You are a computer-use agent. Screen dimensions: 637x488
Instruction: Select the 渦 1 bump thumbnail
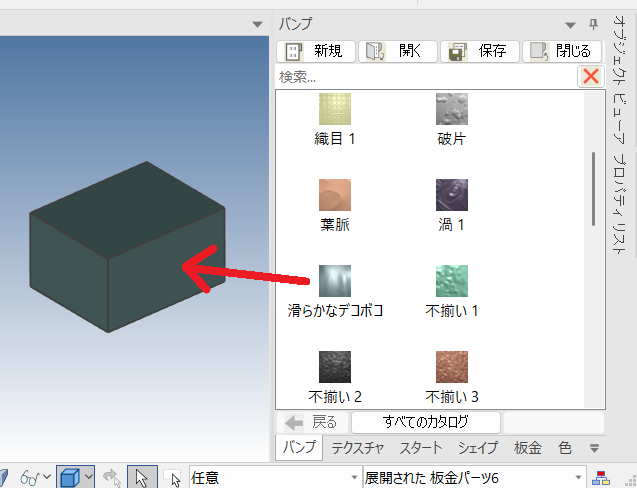click(x=452, y=195)
